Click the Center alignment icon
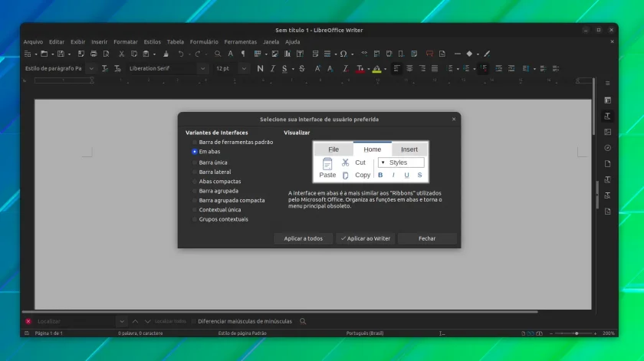Screen dimensions: 644x361 point(409,68)
